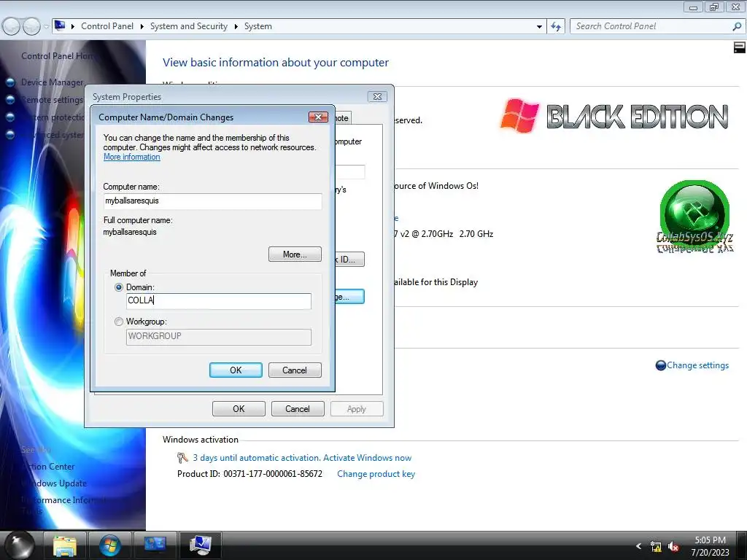
Task: Click the network tray icon
Action: point(656,547)
